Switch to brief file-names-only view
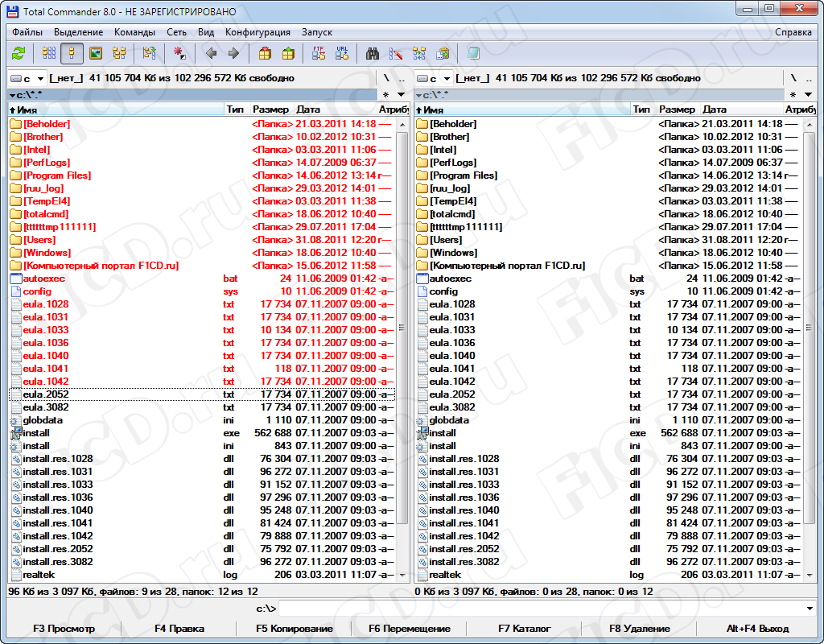 point(49,53)
